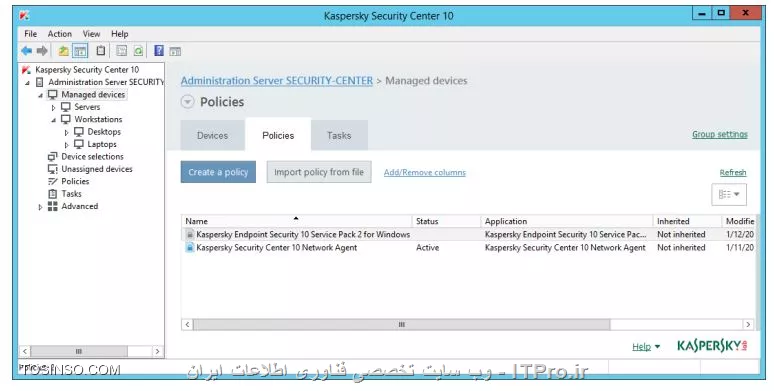774x391 pixels.
Task: Click Endpoint Security policy lock icon
Action: click(x=190, y=234)
